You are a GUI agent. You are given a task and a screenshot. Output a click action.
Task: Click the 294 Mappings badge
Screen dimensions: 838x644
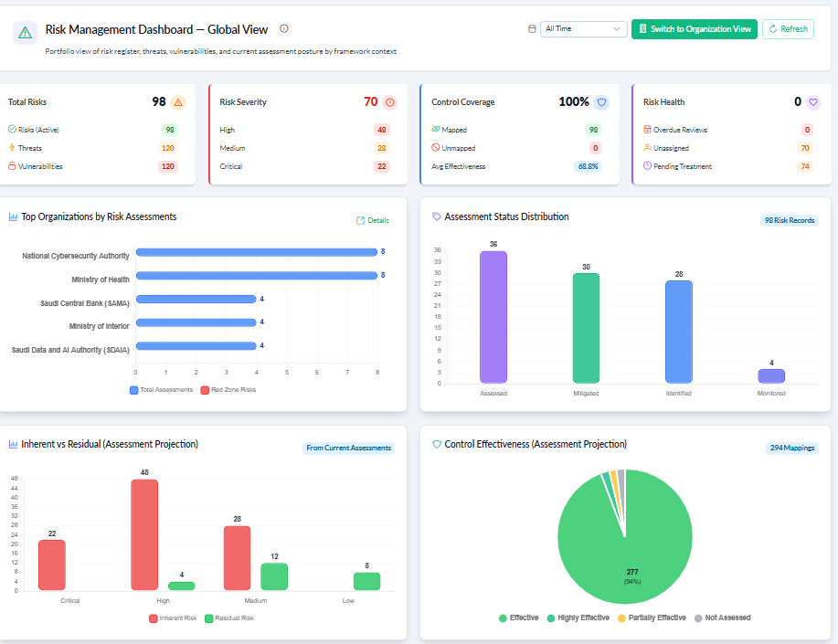792,448
